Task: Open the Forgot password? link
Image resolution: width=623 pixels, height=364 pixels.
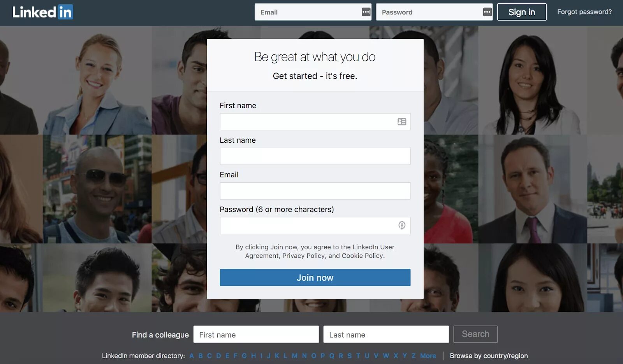Action: 584,12
